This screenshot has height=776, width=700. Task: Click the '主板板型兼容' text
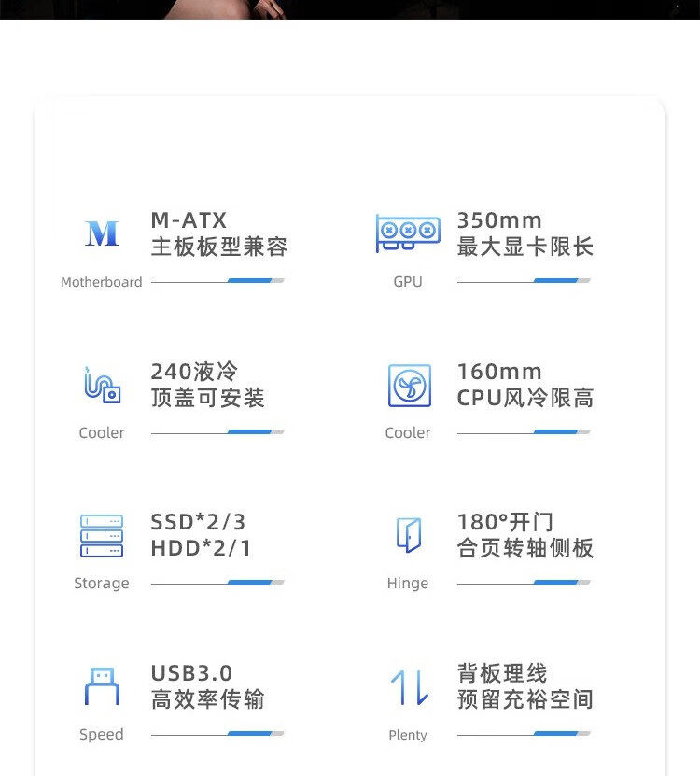point(219,247)
